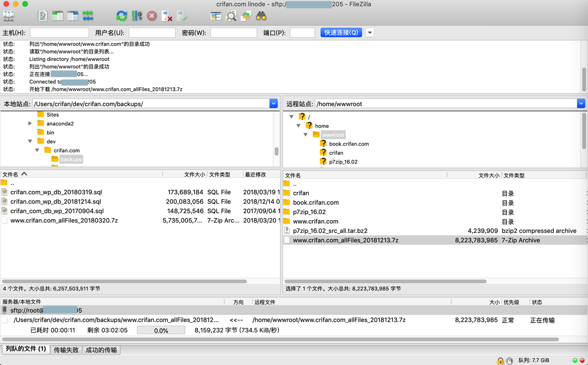Toggle remote directory tree display
Viewport: 588px width, 365px height.
tap(73, 16)
